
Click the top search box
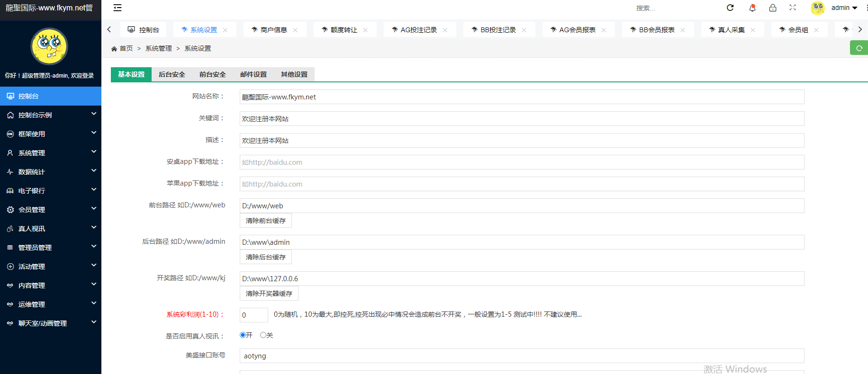[673, 8]
